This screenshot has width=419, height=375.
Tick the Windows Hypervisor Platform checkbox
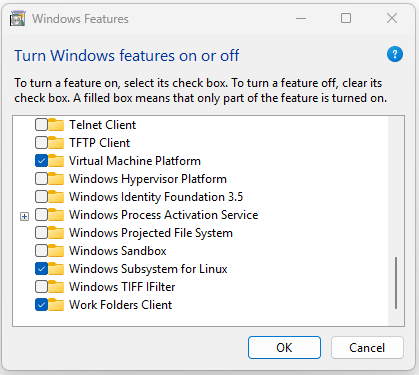click(x=41, y=179)
